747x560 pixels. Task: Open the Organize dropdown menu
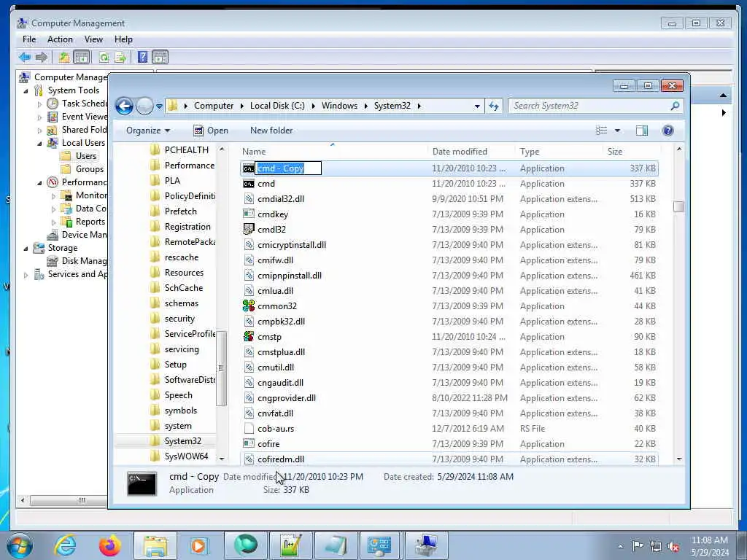point(147,131)
